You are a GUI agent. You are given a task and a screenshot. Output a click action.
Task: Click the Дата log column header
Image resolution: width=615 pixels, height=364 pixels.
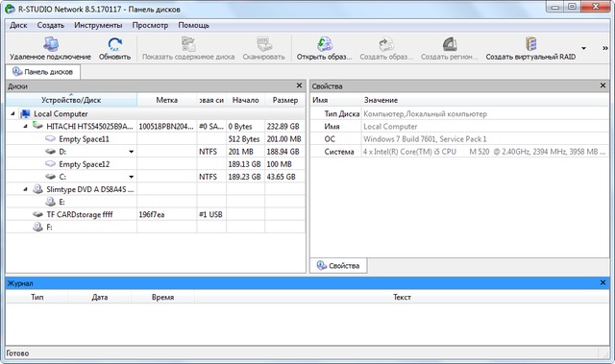click(x=100, y=297)
